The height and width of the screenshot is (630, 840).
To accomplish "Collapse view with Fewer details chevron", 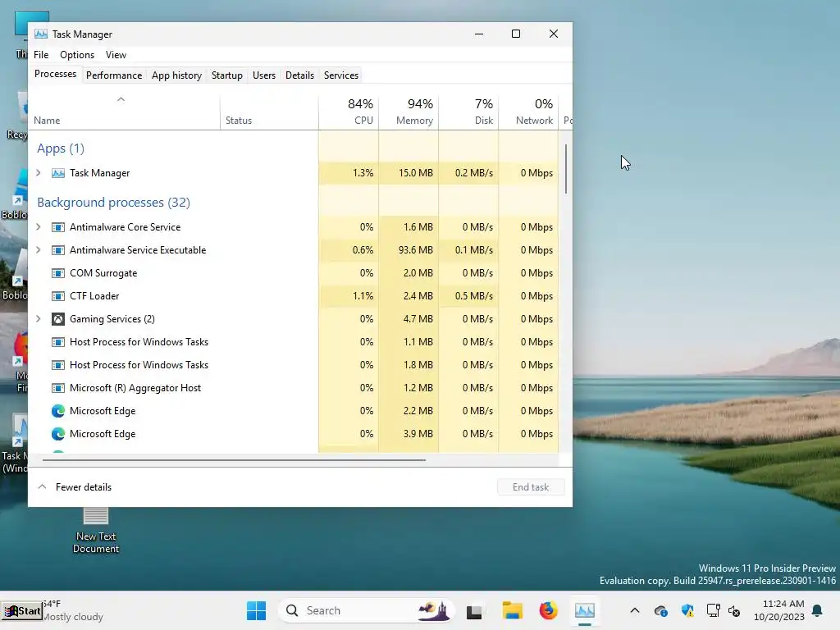I will [42, 487].
